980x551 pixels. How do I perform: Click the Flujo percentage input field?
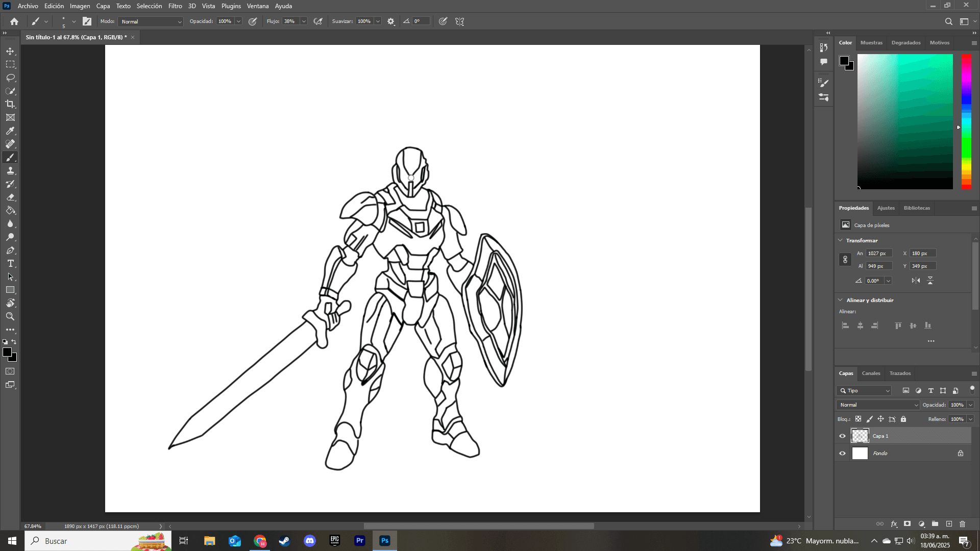coord(290,21)
